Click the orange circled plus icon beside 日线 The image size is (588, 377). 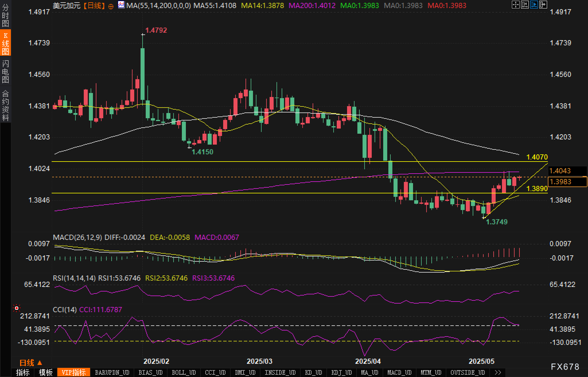point(111,6)
